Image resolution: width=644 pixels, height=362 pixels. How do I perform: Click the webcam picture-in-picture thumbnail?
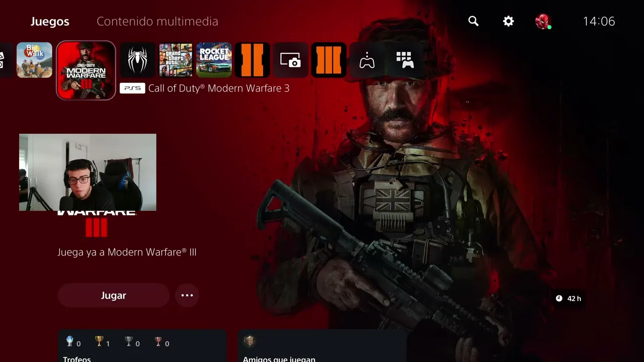coord(88,172)
